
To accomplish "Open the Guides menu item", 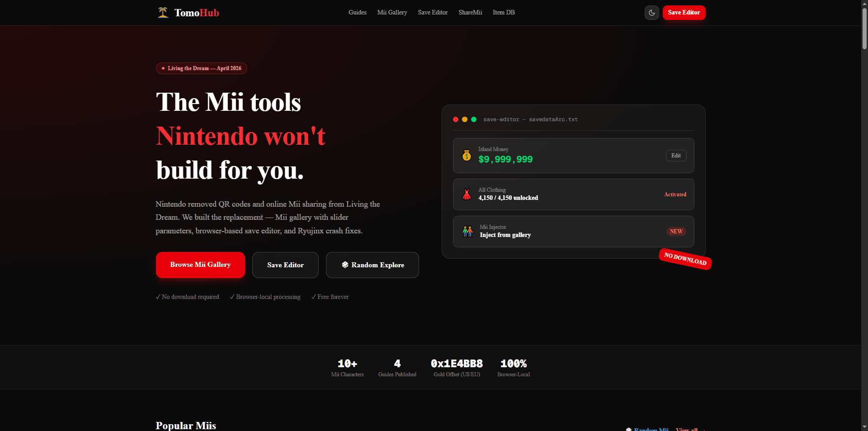I will [357, 13].
